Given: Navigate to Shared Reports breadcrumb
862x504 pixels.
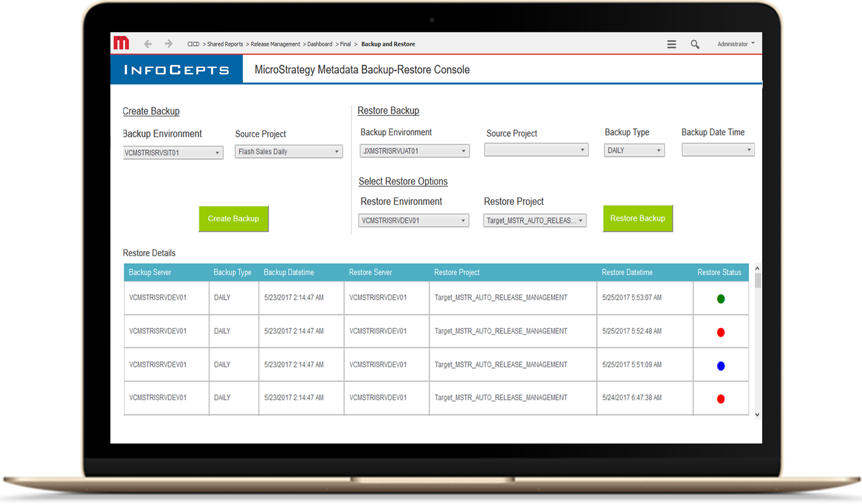Looking at the screenshot, I should pos(225,44).
